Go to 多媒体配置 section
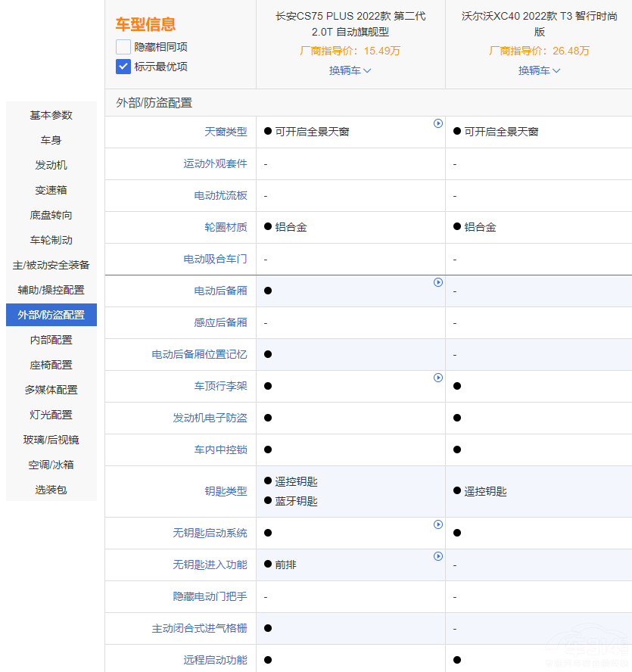This screenshot has height=672, width=632. (51, 390)
